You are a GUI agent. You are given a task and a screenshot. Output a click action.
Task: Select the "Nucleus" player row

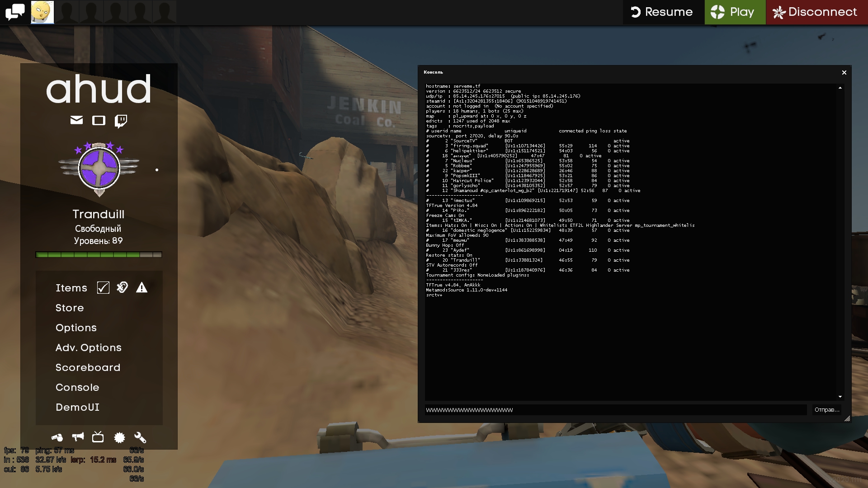[528, 160]
